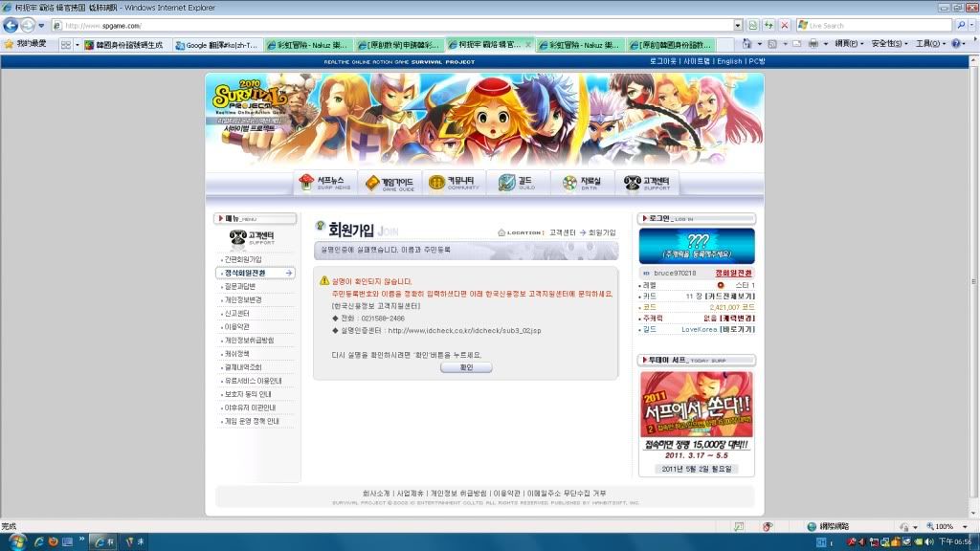Click the Survival Project 2010 logo
Screen dimensions: 980x551
coord(250,106)
